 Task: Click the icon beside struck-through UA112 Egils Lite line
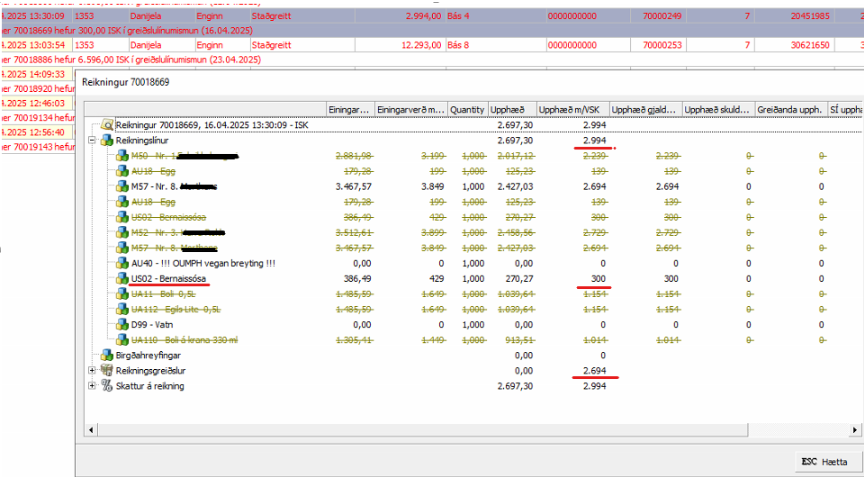(121, 310)
